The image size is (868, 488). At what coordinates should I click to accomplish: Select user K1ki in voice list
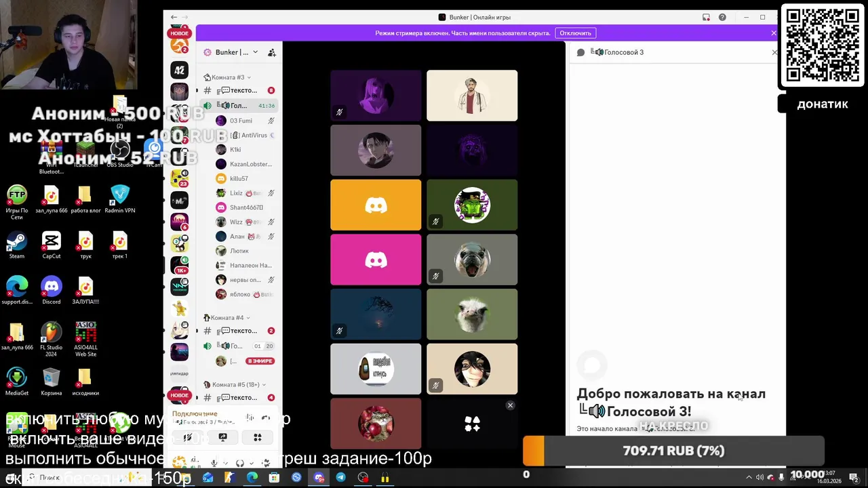[245, 149]
